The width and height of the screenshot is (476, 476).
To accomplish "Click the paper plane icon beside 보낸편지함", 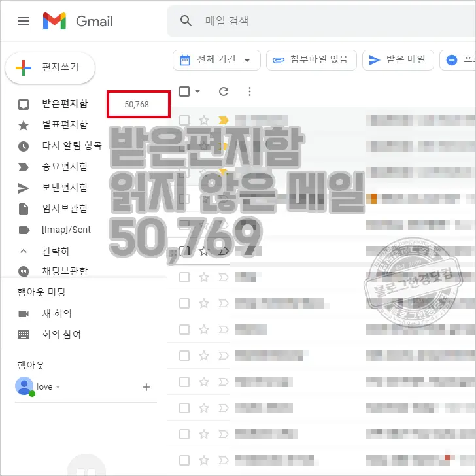I will click(24, 188).
